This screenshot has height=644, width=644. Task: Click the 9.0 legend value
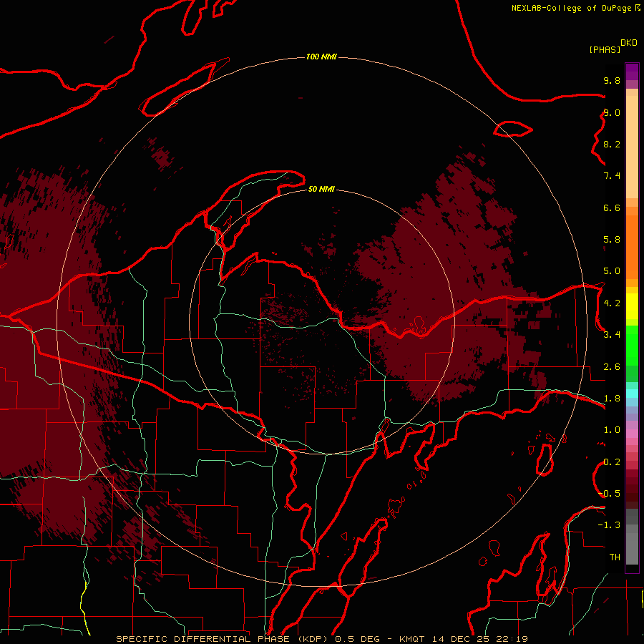(612, 112)
